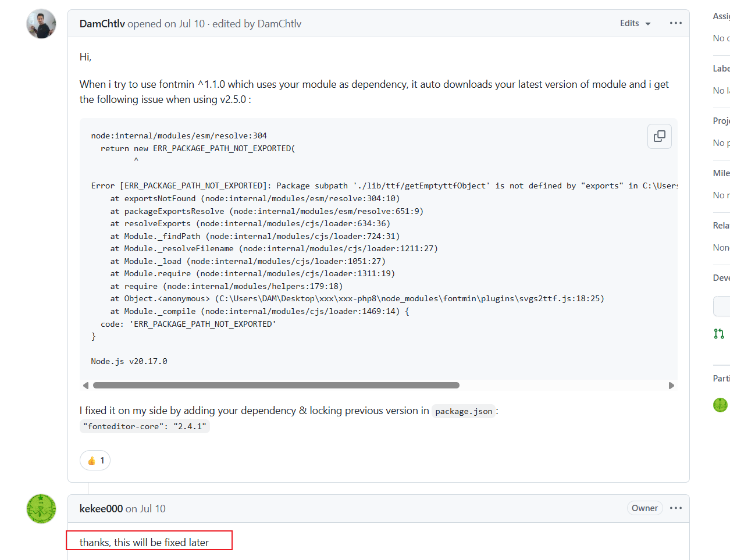This screenshot has height=560, width=730.
Task: Open the options menu on kekee000's comment
Action: [x=676, y=508]
